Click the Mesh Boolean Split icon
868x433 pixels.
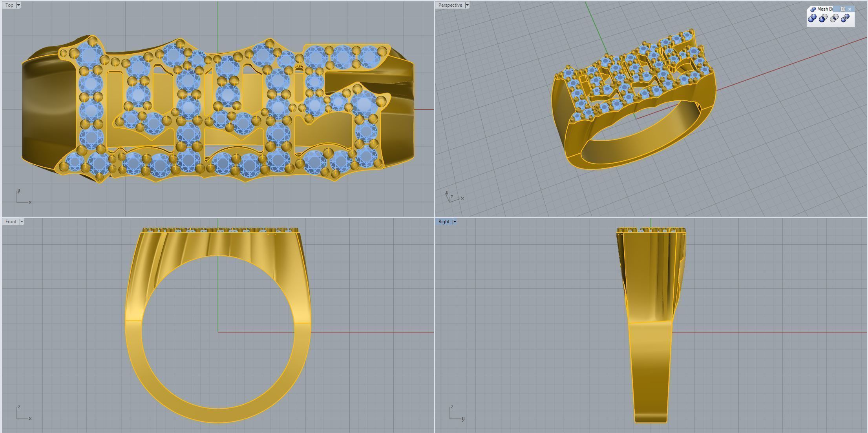(845, 18)
